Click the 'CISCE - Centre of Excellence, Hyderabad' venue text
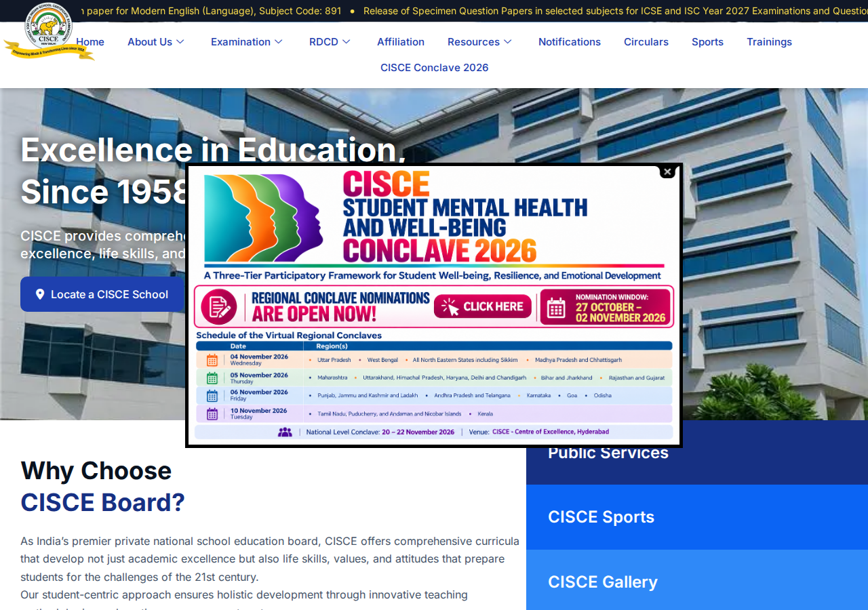 (551, 432)
